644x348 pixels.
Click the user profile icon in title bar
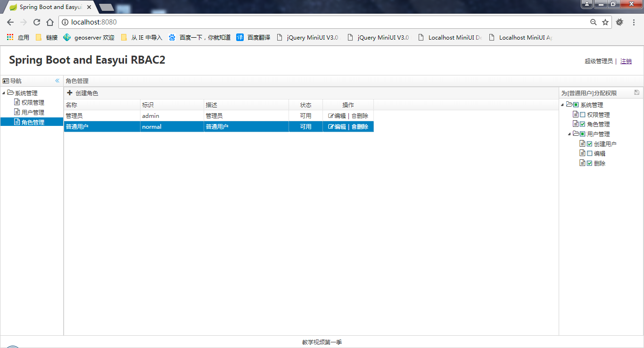[x=586, y=4]
